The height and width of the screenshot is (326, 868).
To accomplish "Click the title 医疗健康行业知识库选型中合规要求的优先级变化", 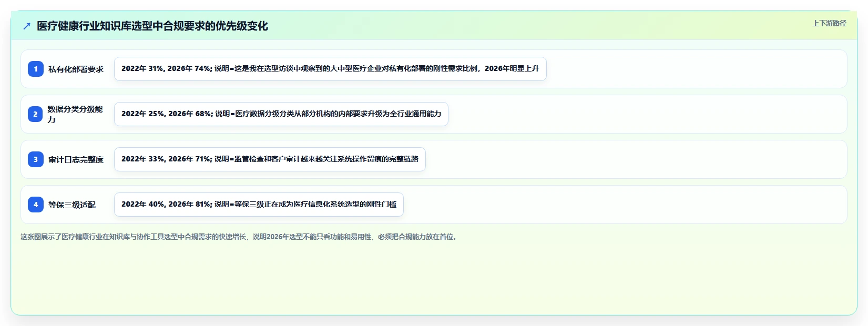I will (152, 26).
